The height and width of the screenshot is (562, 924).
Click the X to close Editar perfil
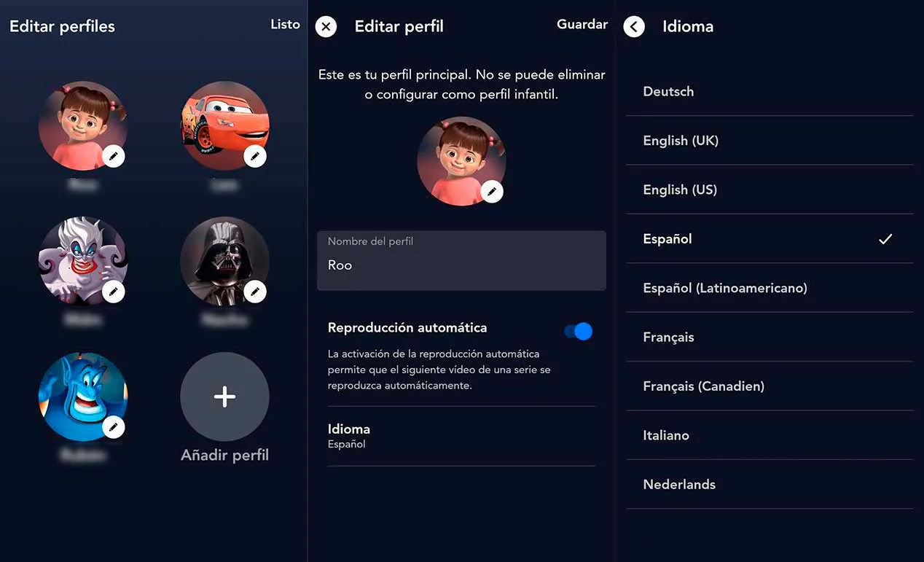click(326, 26)
